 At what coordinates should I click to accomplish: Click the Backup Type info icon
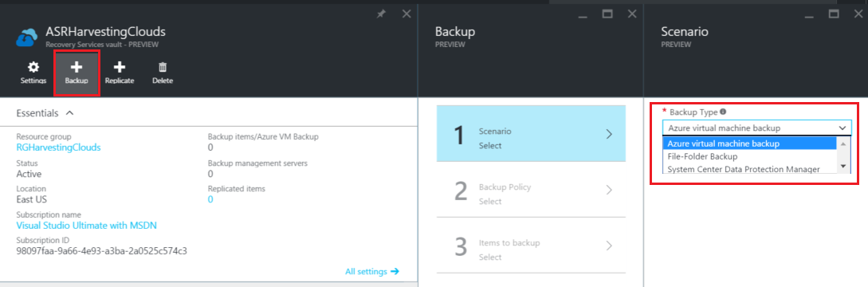723,112
